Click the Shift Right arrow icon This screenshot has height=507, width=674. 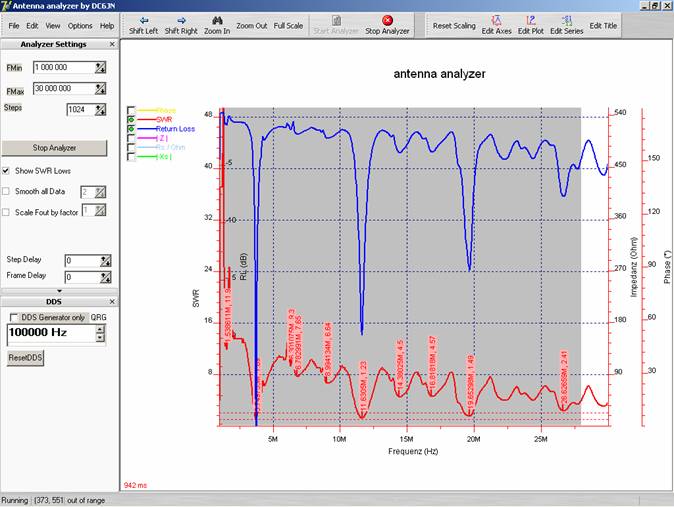coord(181,19)
